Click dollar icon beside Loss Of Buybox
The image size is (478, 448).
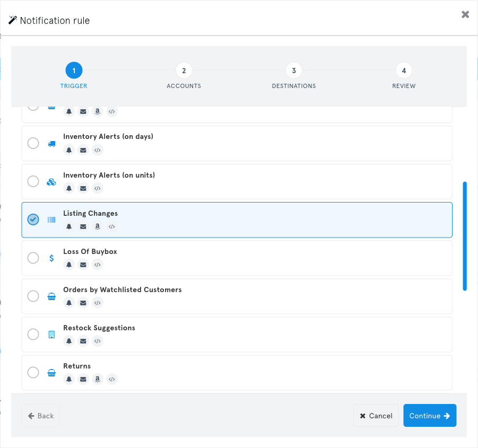pyautogui.click(x=51, y=258)
